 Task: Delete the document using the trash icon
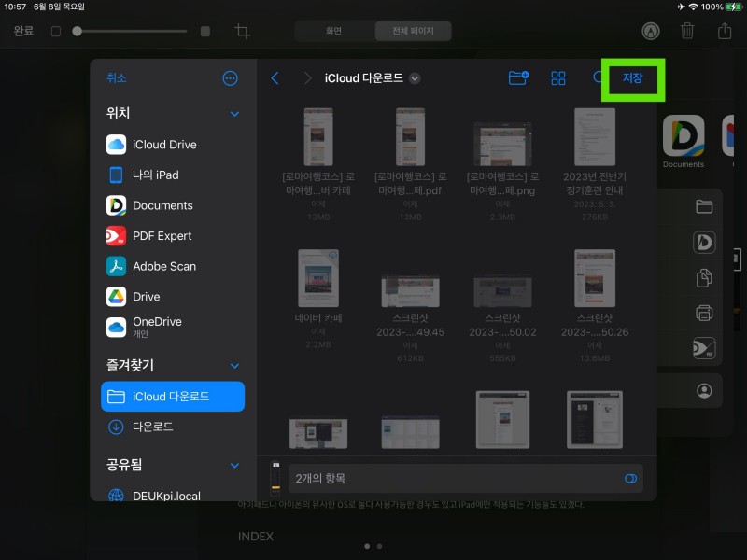click(688, 31)
